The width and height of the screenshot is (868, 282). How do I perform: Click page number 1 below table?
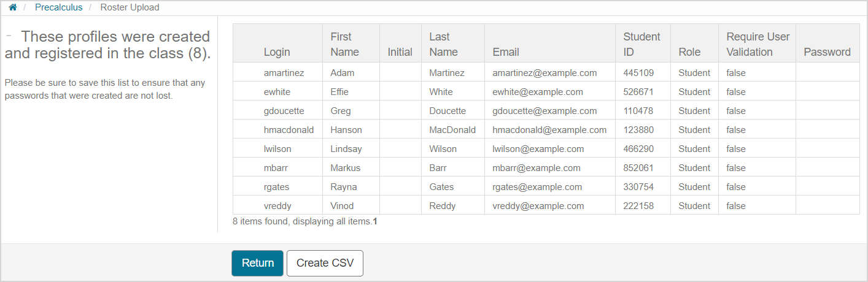click(x=375, y=221)
